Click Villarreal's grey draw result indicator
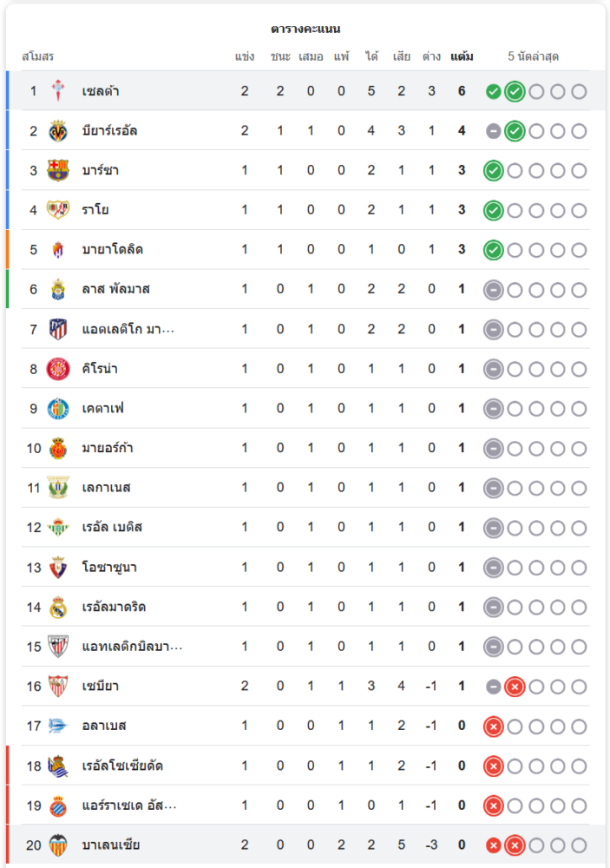Viewport: 610px width, 868px height. (494, 131)
